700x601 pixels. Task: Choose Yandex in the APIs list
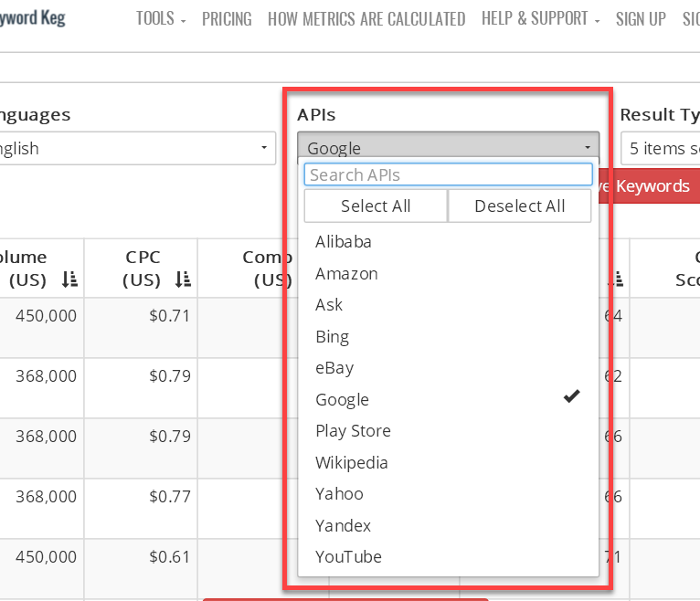[343, 526]
